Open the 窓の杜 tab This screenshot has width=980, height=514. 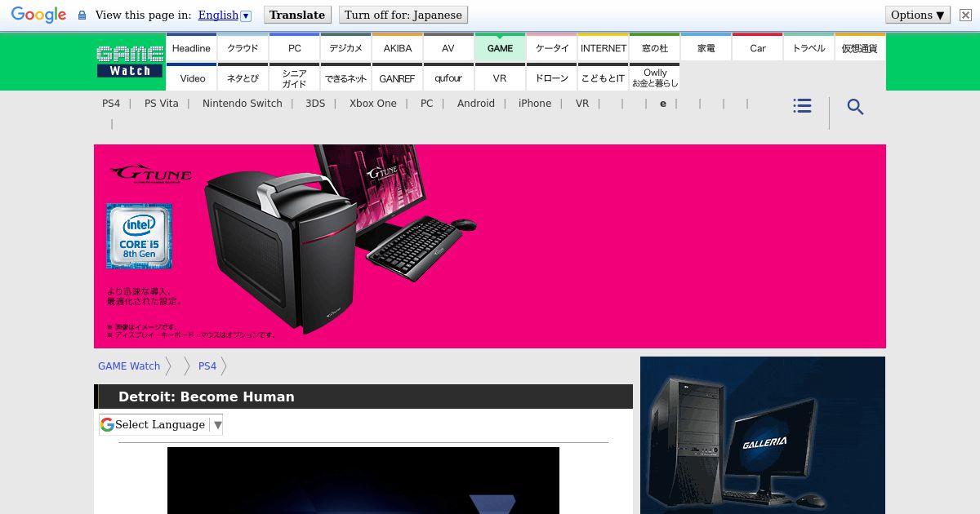pyautogui.click(x=655, y=48)
